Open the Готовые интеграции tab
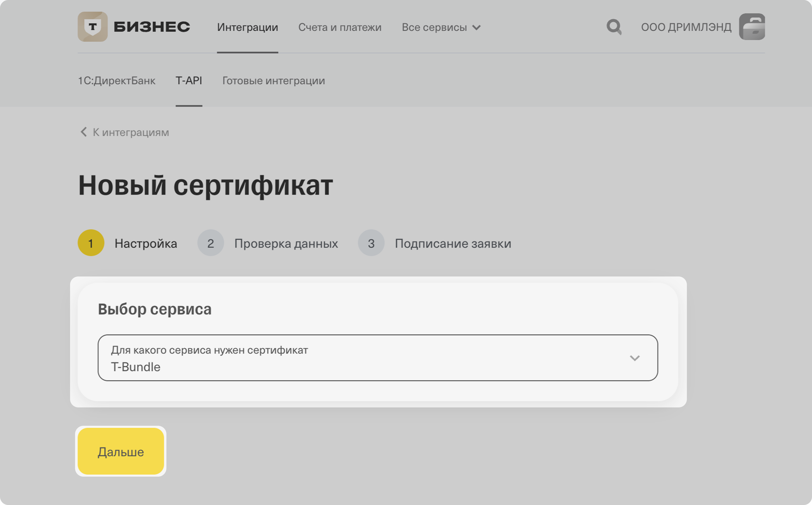Viewport: 812px width, 505px height. pos(274,80)
